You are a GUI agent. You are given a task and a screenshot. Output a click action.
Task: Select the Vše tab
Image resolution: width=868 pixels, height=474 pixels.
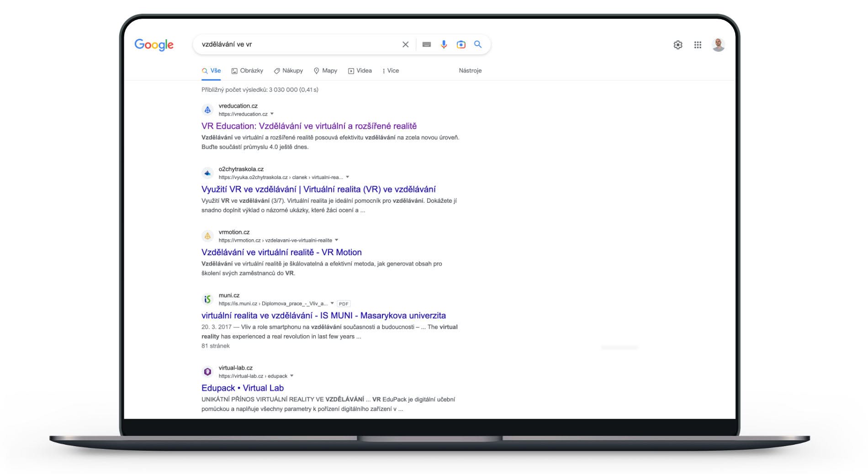click(212, 71)
